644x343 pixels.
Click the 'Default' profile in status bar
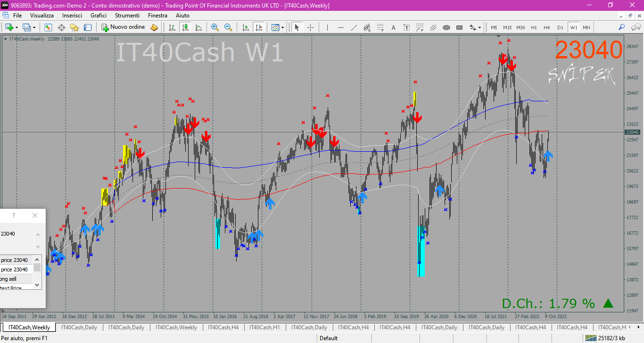(x=329, y=338)
